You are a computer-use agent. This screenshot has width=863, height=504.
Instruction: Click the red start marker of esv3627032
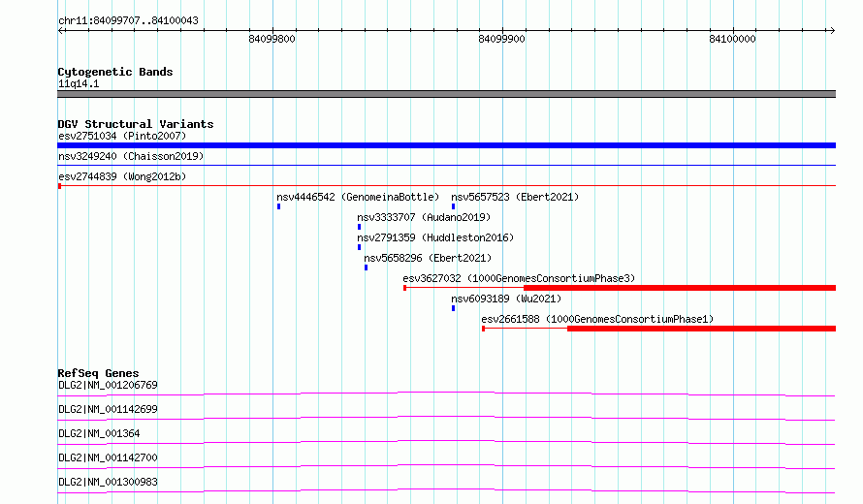coord(405,288)
